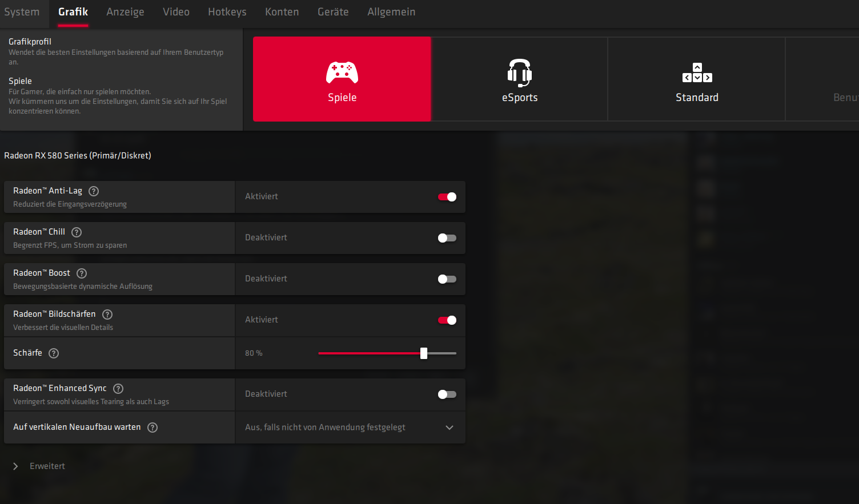
Task: Click the Radeon RX 580 Series label
Action: [x=78, y=155]
